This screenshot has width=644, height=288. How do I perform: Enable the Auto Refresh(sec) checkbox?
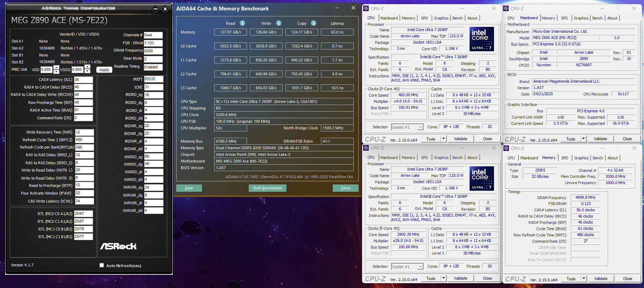(102, 265)
